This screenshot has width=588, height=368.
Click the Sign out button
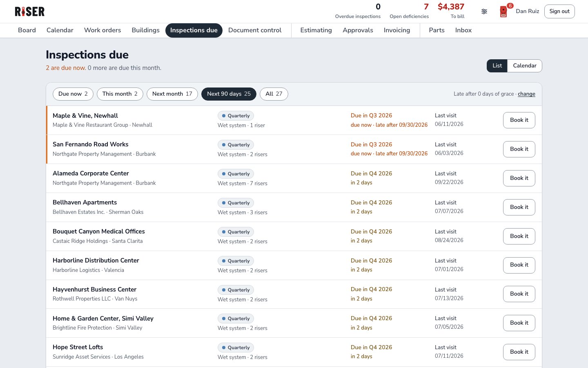pos(559,11)
